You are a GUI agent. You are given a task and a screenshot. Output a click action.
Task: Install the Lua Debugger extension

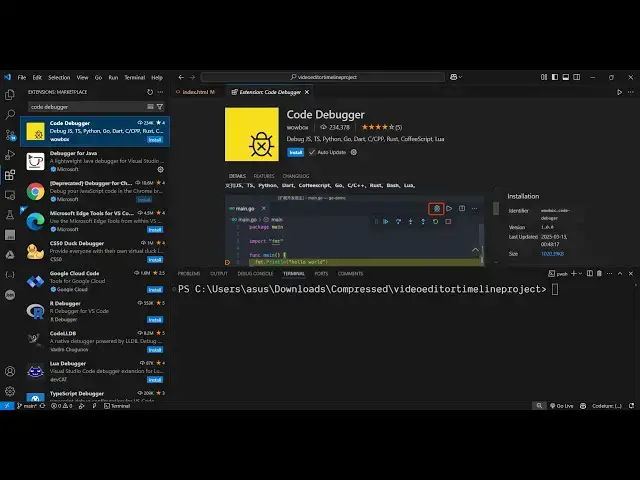[x=155, y=380]
